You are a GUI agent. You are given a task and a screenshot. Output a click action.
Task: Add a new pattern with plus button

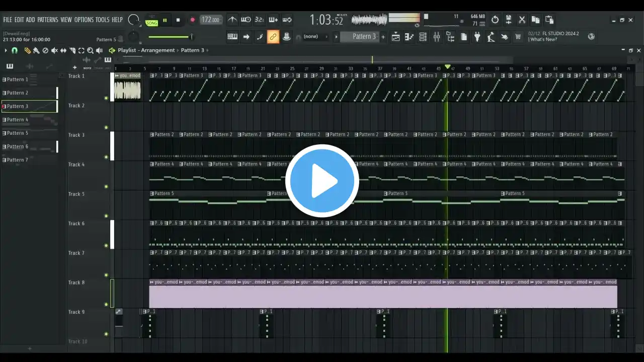pos(383,37)
